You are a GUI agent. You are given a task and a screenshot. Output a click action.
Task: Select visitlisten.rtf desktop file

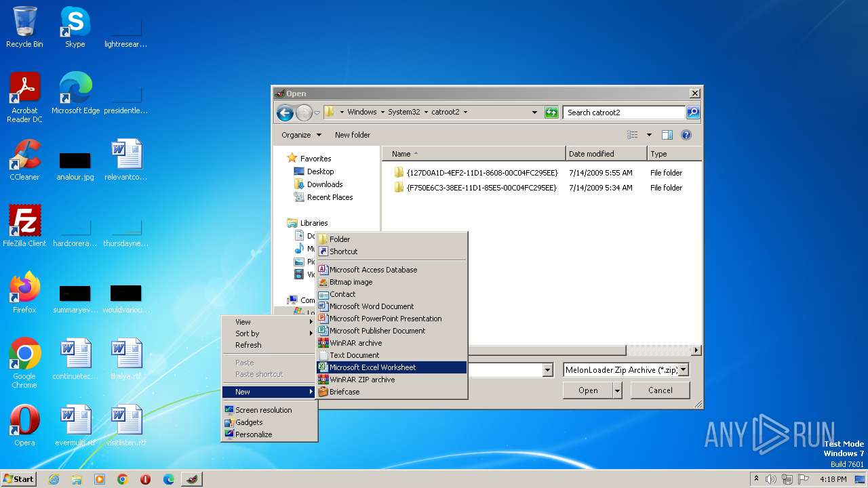126,426
